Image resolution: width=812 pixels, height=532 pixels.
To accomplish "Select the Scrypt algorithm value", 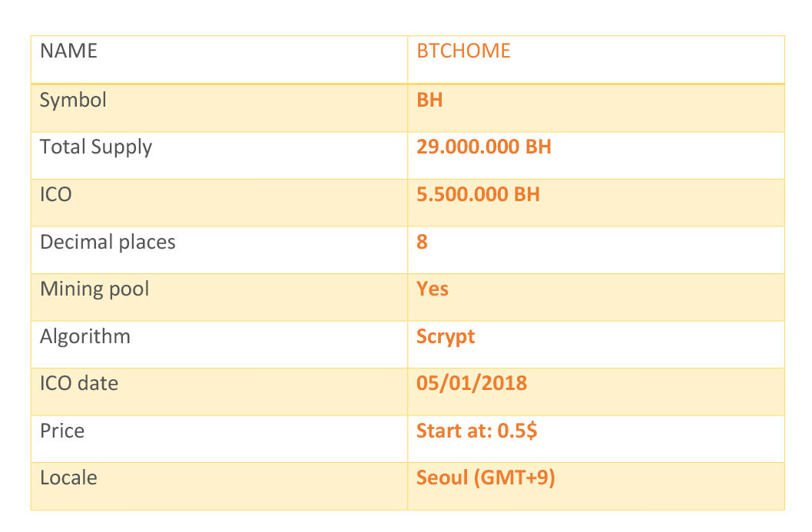I will (446, 337).
